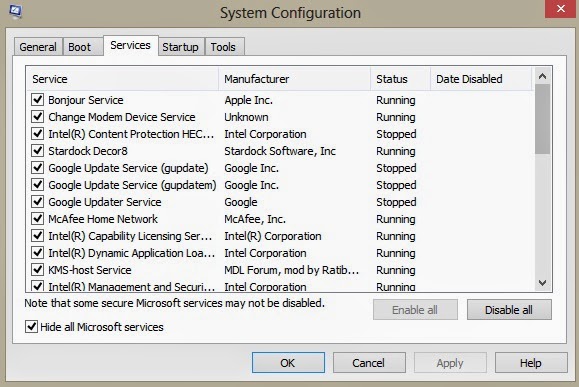579x387 pixels.
Task: Click Stardock Software, Inc manufacturer cell
Action: [x=280, y=151]
